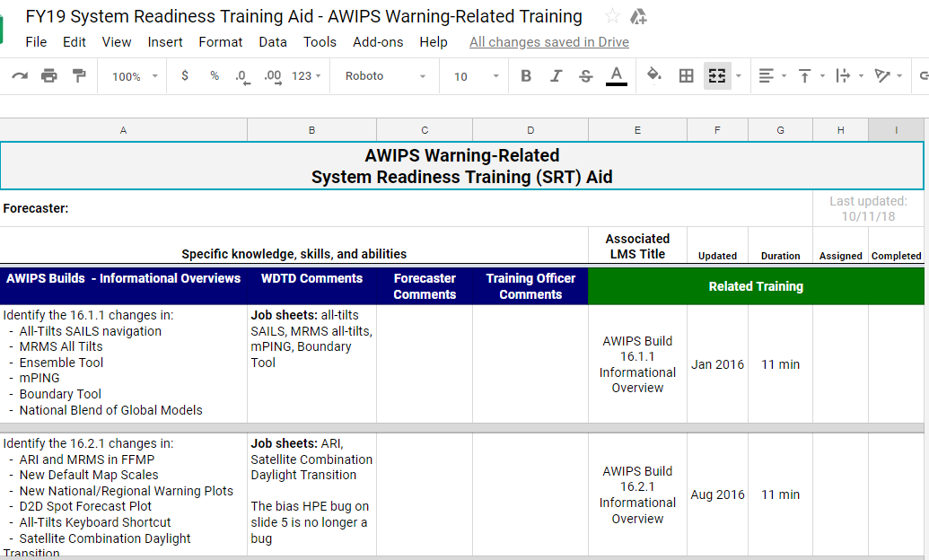Open the Help menu

[x=434, y=42]
